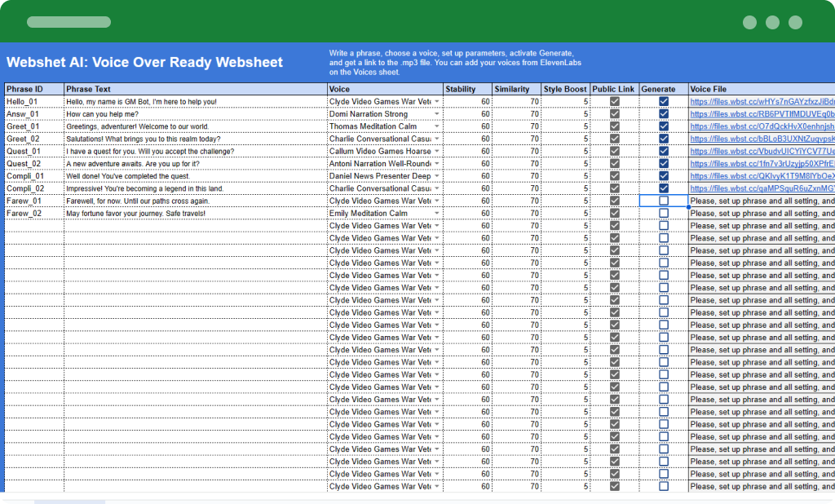Open Voice File link for Compli_01
The height and width of the screenshot is (504, 835).
coord(762,176)
